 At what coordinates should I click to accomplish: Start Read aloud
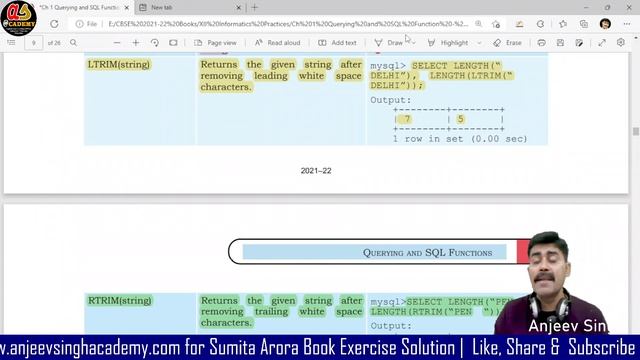coord(278,42)
